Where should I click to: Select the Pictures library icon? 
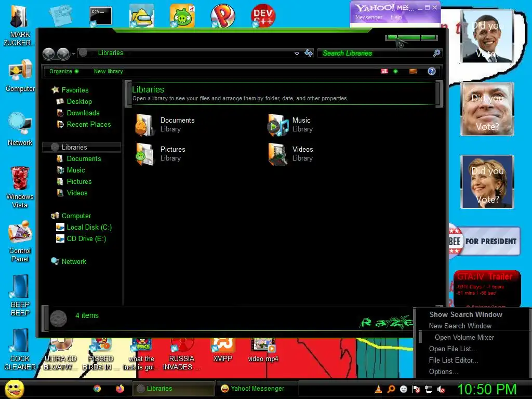(x=145, y=154)
